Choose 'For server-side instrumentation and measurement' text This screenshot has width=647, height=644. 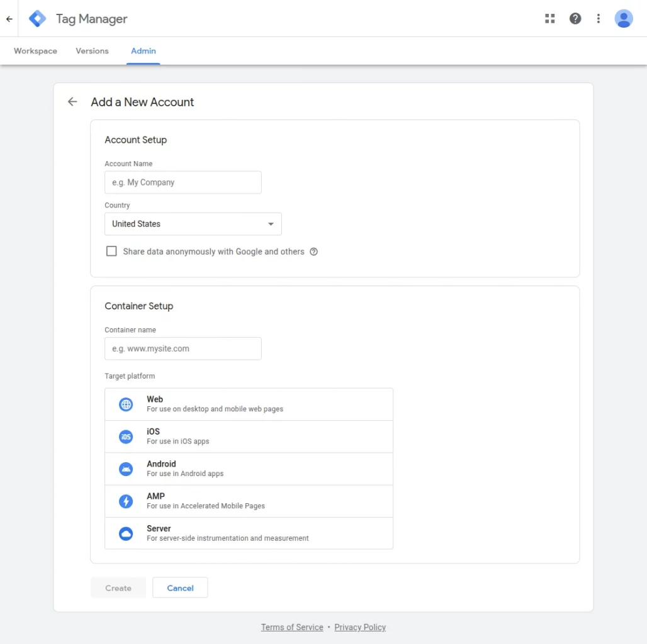(227, 538)
